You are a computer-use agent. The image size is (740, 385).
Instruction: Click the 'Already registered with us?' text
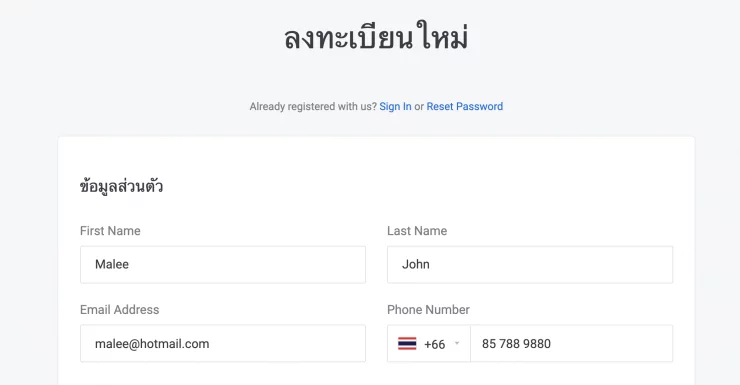tap(313, 107)
